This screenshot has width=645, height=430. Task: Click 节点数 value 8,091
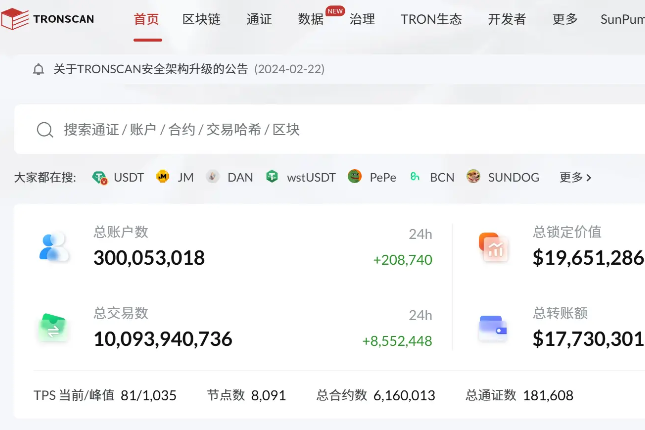(268, 395)
